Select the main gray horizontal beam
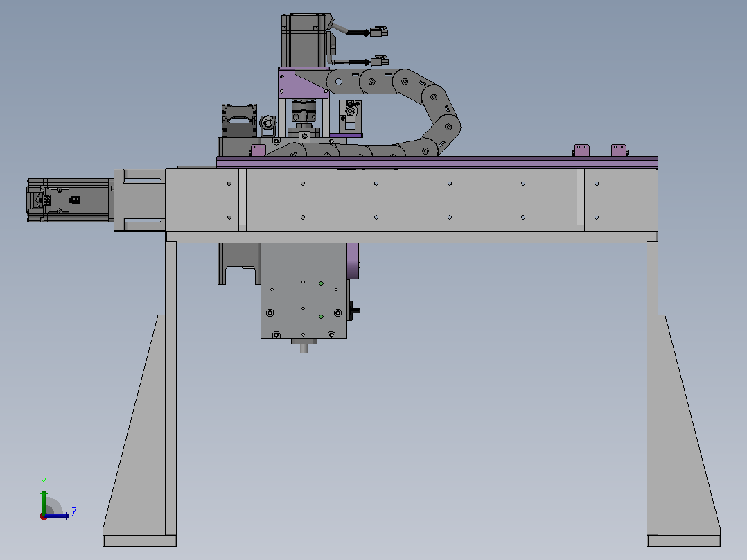 (412, 200)
